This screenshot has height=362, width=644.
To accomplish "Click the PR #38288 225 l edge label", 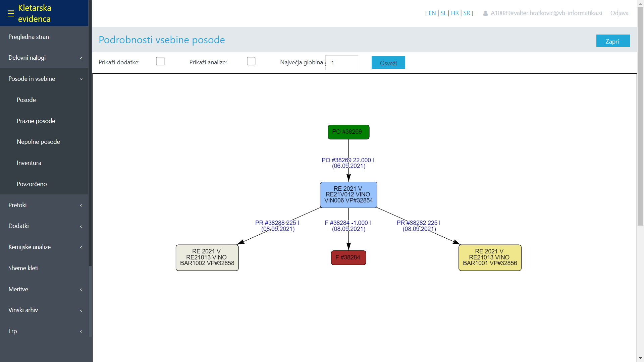I will tap(277, 226).
